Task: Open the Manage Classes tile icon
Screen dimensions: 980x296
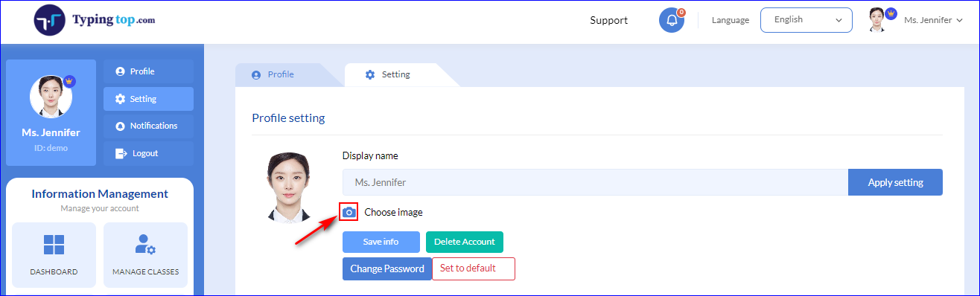Action: coord(145,245)
